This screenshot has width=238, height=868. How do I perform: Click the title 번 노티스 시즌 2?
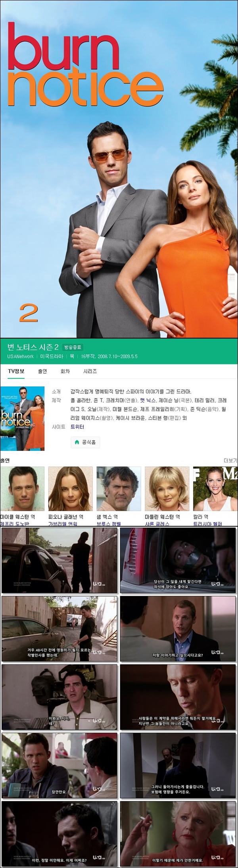33,347
